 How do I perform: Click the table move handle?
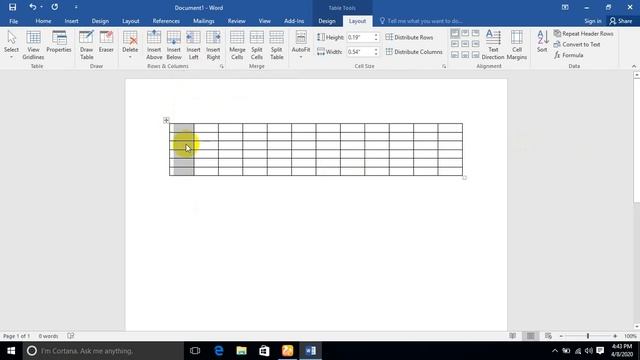(x=166, y=120)
